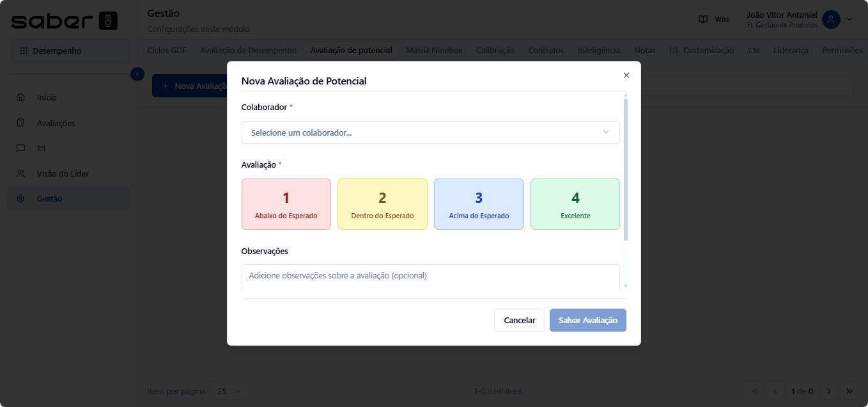This screenshot has width=868, height=407.
Task: Click the Avaliações clipboard icon
Action: tap(20, 123)
